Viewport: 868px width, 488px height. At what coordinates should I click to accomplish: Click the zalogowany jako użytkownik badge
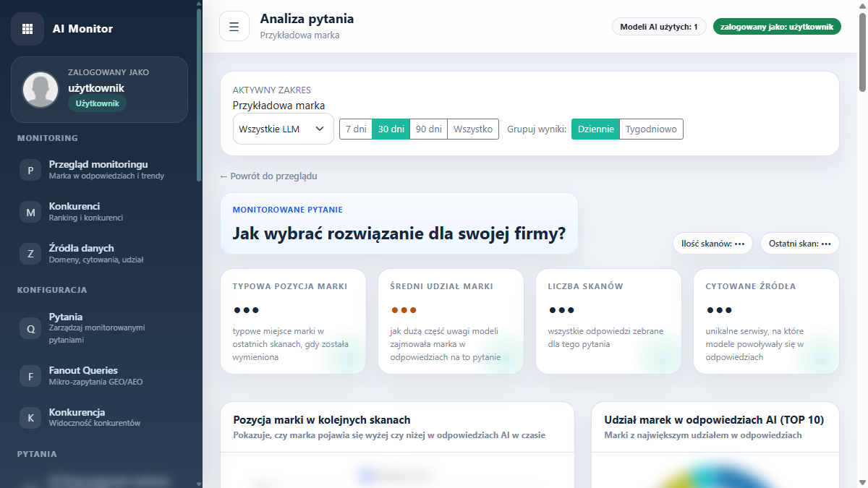click(x=777, y=27)
